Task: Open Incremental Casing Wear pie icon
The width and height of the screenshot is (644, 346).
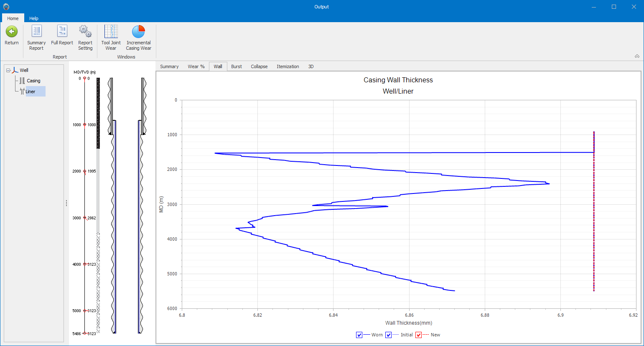Action: (138, 32)
